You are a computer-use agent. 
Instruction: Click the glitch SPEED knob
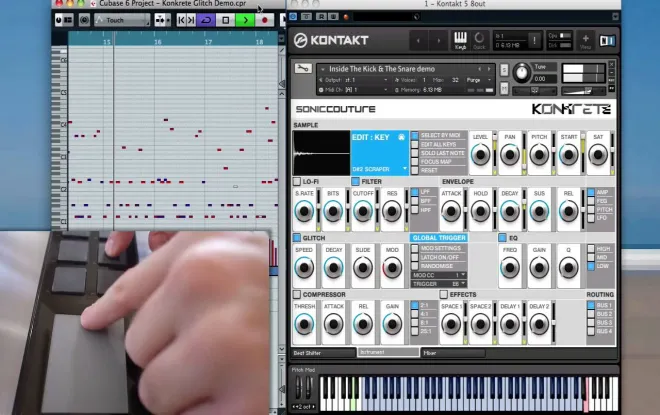(x=304, y=268)
